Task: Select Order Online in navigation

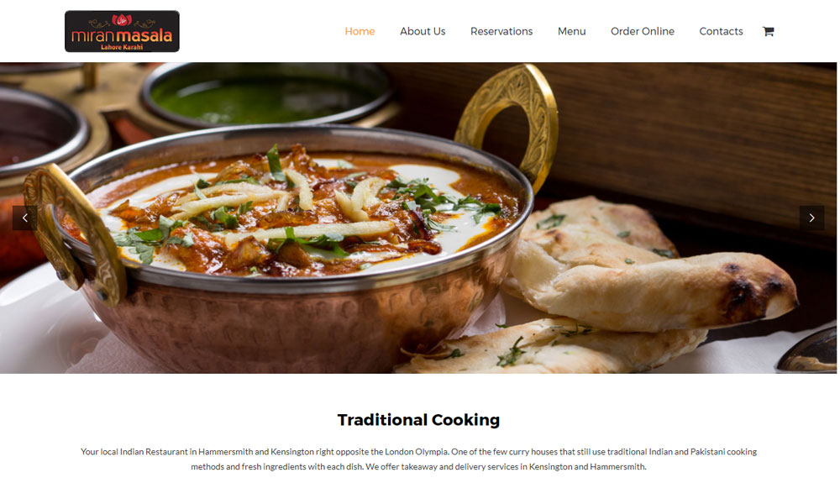Action: point(643,31)
